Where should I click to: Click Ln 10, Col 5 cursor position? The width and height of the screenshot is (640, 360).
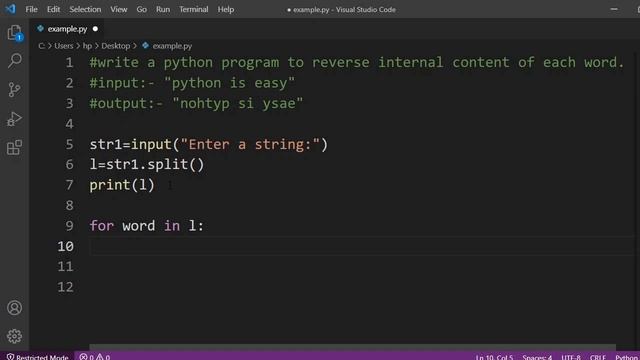494,357
